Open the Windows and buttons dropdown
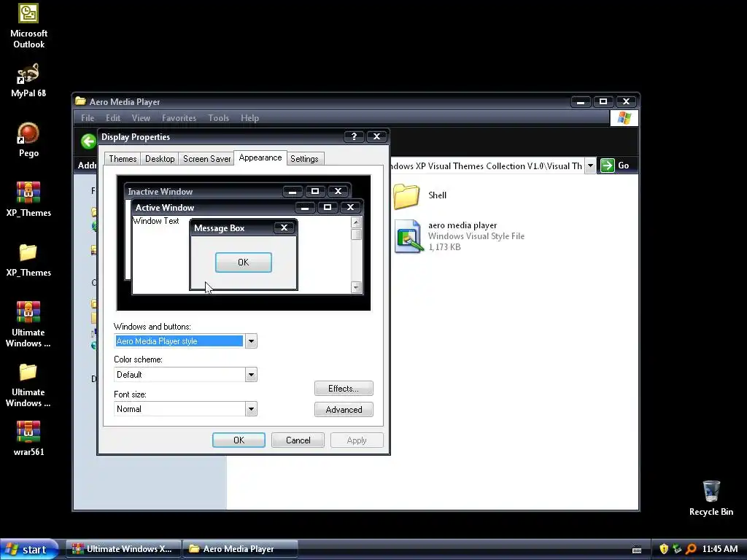The height and width of the screenshot is (560, 747). [251, 341]
